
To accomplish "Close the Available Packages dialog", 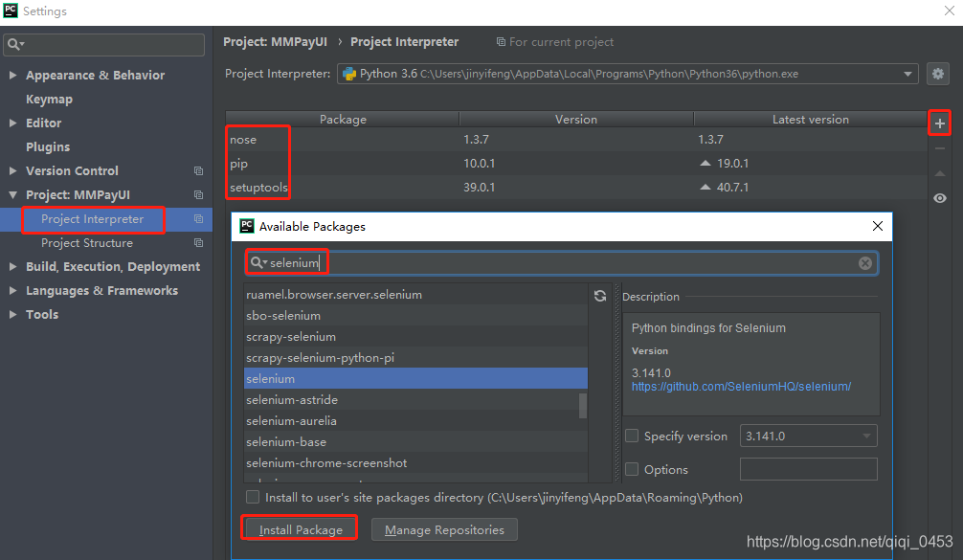I will [x=878, y=226].
